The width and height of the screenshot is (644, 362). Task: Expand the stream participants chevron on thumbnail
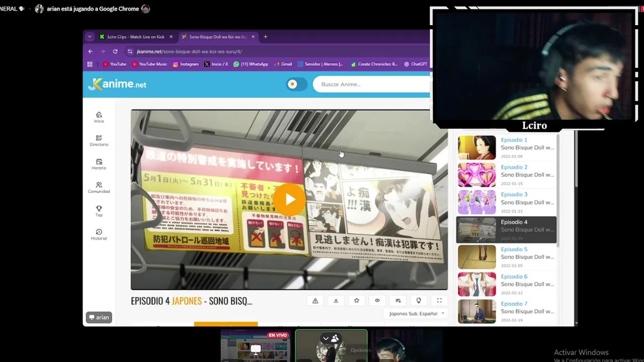point(326,338)
